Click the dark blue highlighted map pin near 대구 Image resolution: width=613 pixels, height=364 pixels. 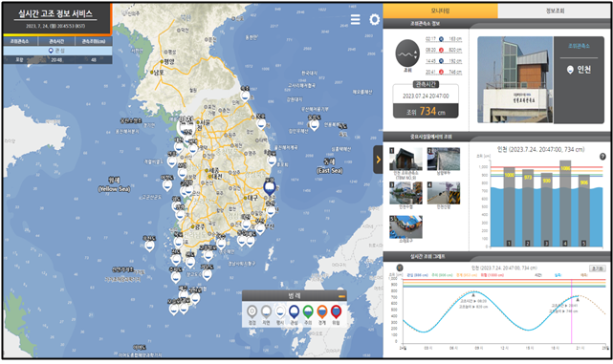tap(270, 188)
